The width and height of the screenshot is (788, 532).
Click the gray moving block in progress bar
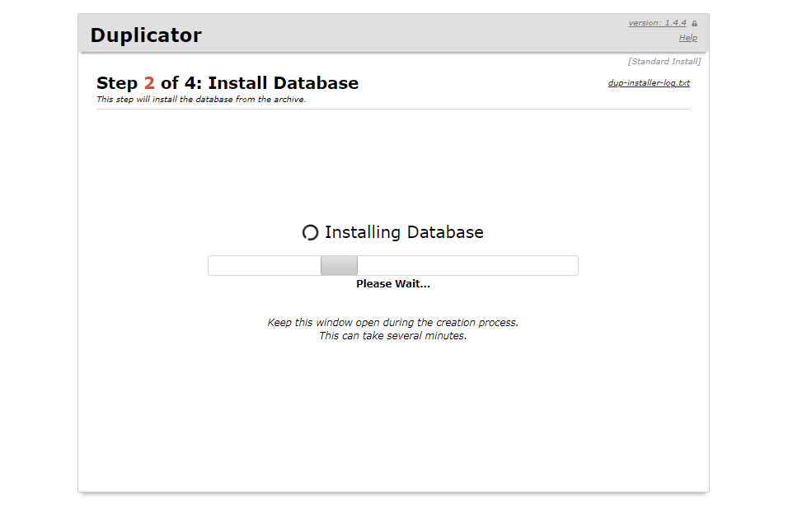[339, 266]
